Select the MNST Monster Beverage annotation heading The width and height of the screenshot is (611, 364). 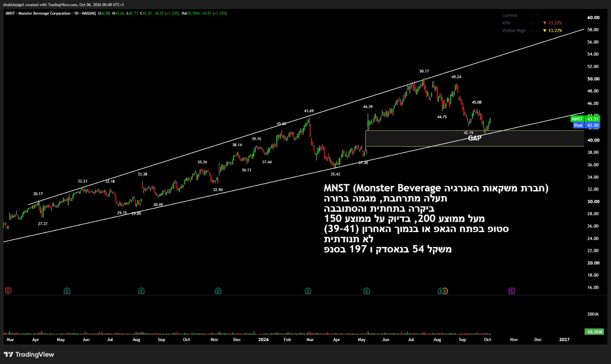tap(436, 188)
